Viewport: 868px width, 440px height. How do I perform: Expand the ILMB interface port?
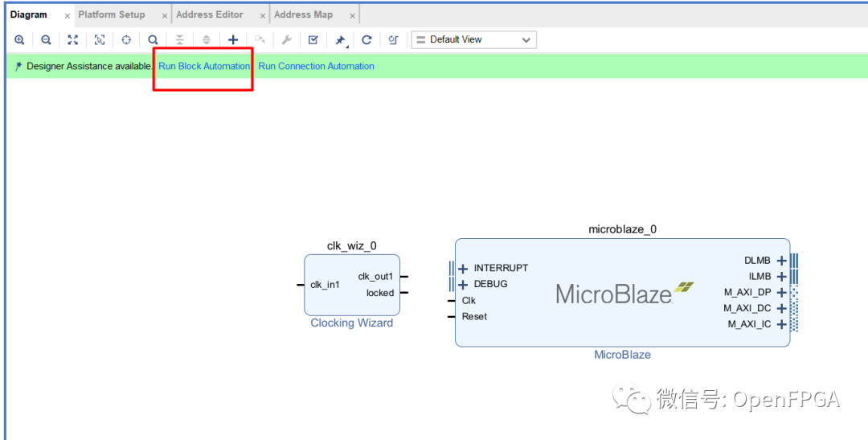pyautogui.click(x=782, y=277)
